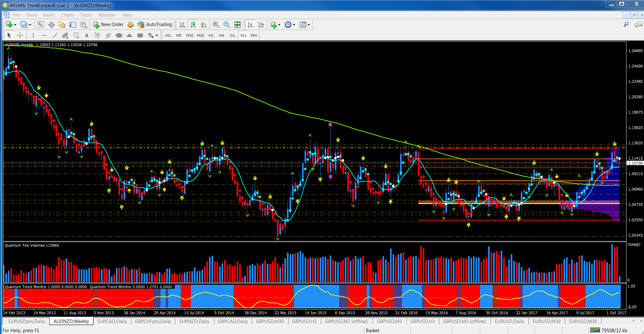644x334 pixels.
Task: Expand the Templates dropdown arrow
Action: click(x=309, y=25)
